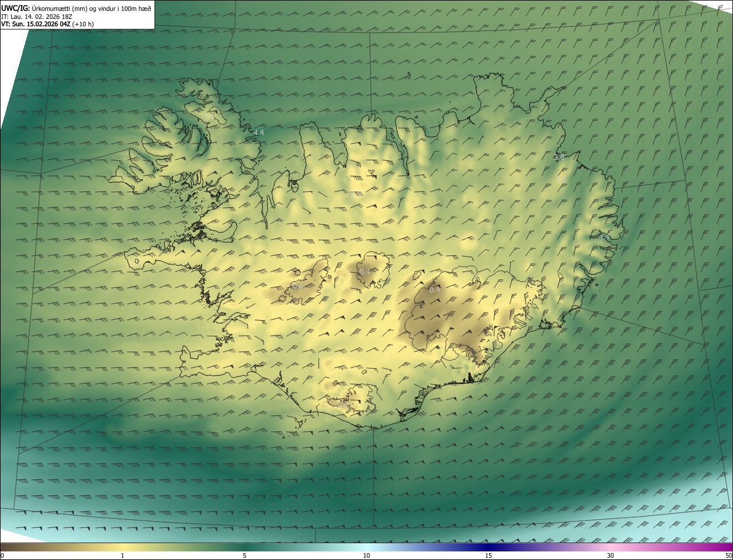Click the '10' label on the color scale

click(x=366, y=556)
